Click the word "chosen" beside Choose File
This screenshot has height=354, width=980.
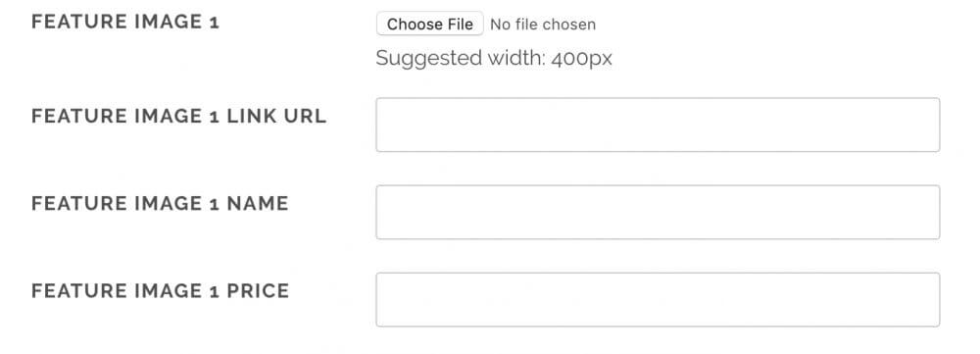[x=568, y=25]
